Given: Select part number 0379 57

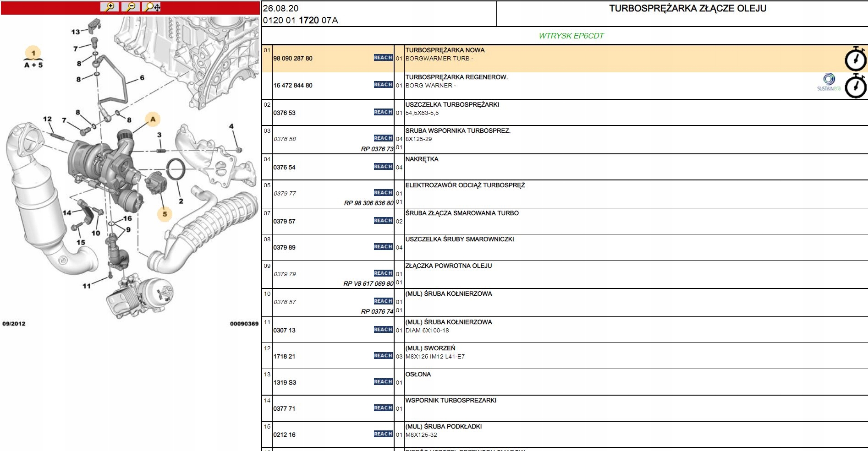Looking at the screenshot, I should pos(285,222).
